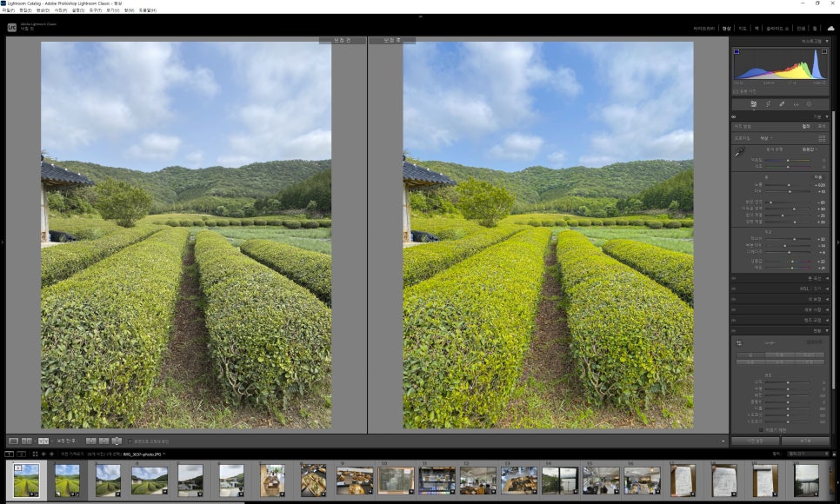The height and width of the screenshot is (504, 840).
Task: Open the File menu in menu bar
Action: [10, 10]
